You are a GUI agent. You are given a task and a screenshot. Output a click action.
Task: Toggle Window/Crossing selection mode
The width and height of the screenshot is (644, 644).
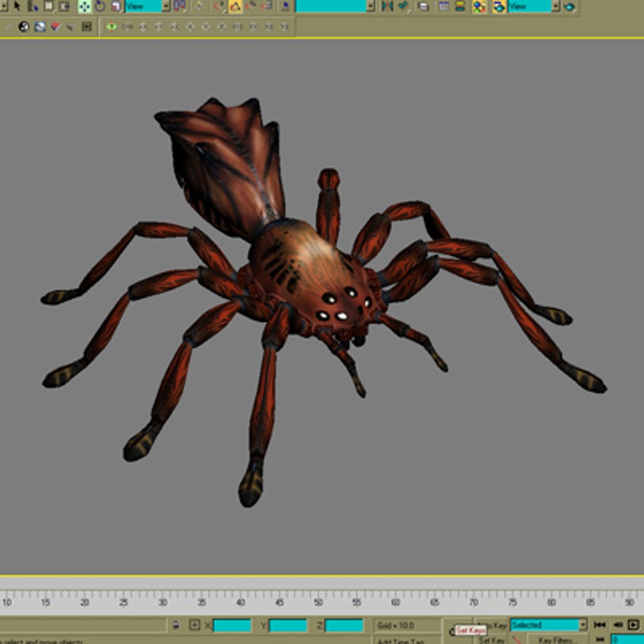(x=64, y=6)
